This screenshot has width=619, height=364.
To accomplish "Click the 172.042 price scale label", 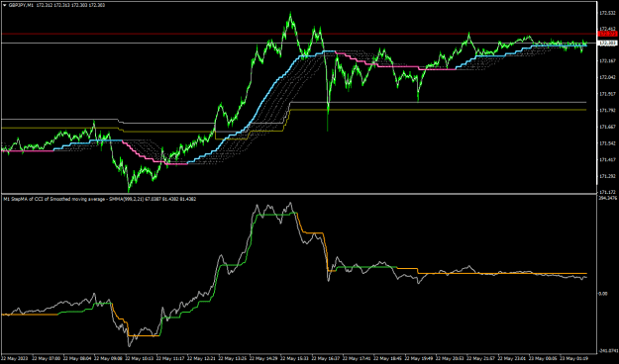I will coord(607,78).
